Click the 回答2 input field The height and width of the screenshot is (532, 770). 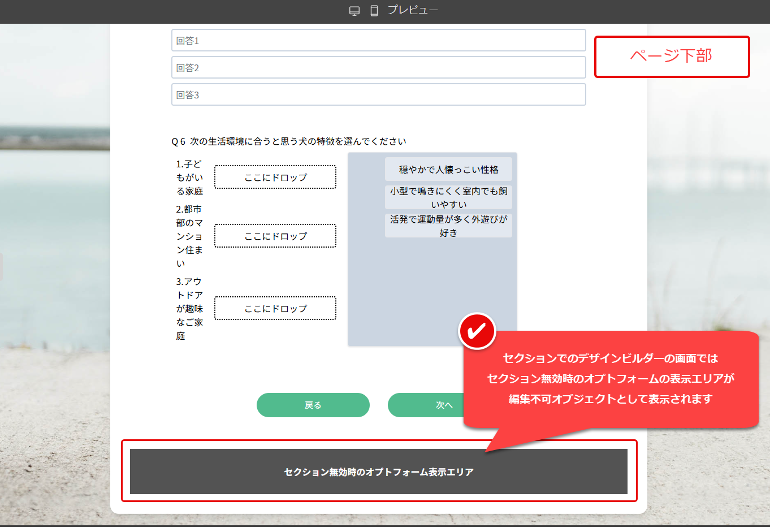pyautogui.click(x=378, y=67)
